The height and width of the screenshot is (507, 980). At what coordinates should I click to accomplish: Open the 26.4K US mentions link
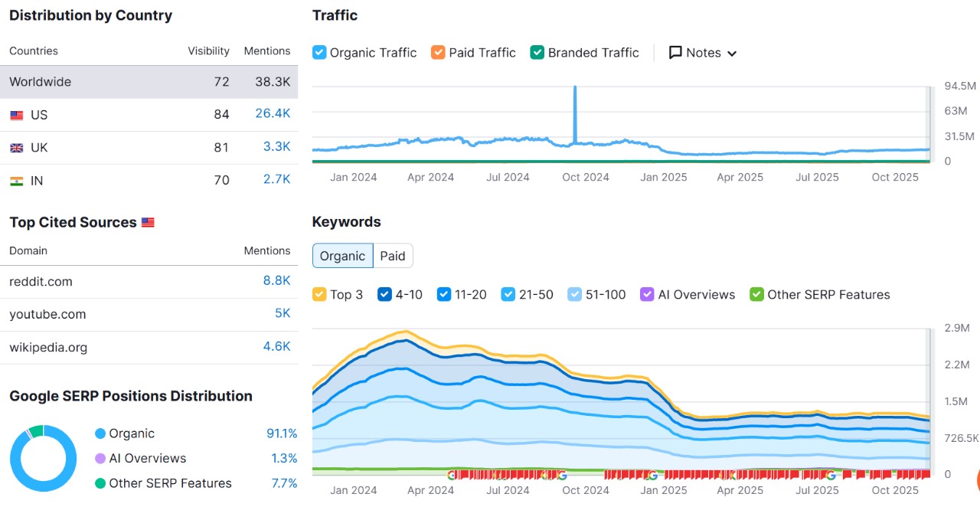273,114
